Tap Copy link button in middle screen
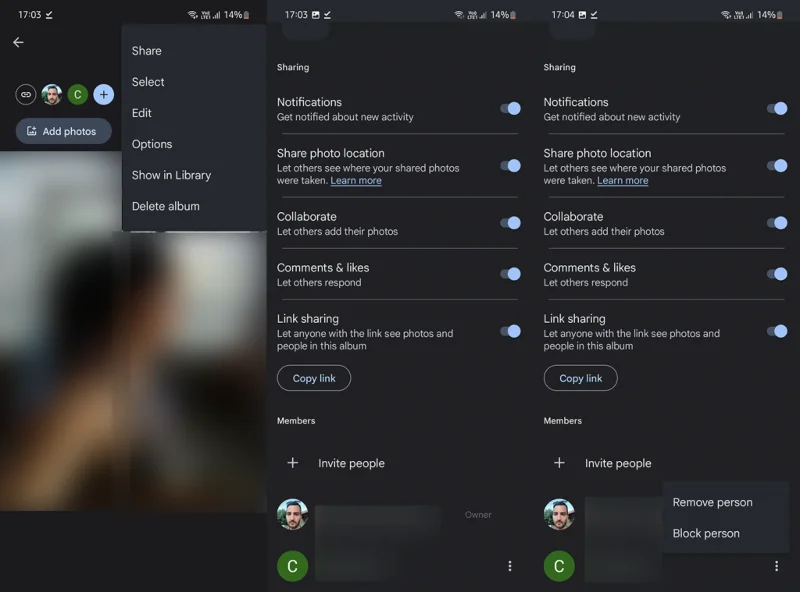This screenshot has height=592, width=800. click(x=314, y=378)
